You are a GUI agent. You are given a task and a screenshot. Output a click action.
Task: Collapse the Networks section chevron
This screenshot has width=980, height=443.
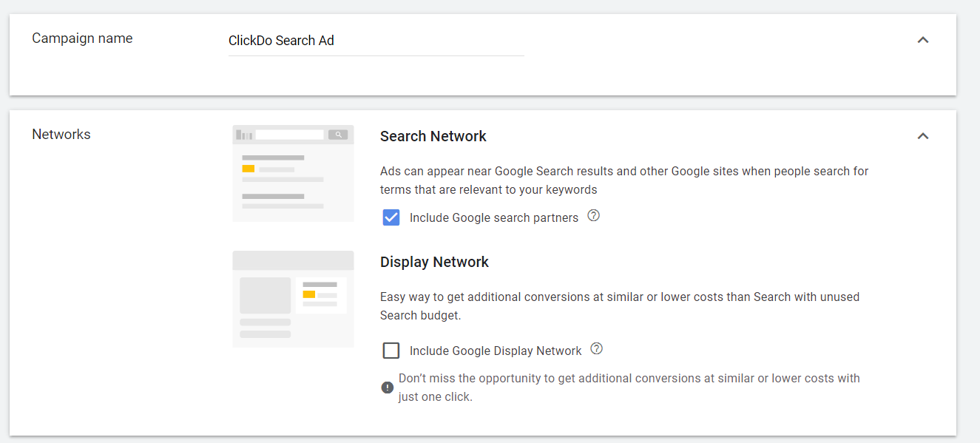[x=922, y=136]
